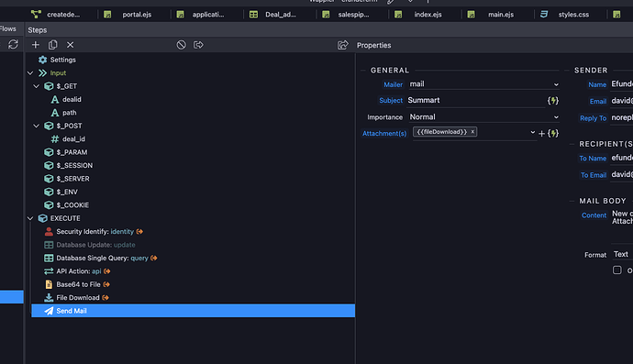Screen dimensions: 633x364
Task: Collapse the $_GET node
Action: point(37,86)
